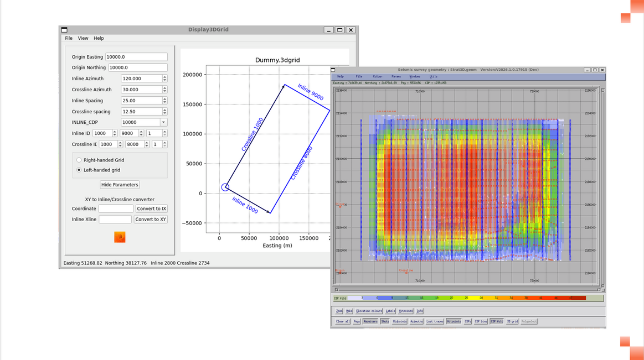
Task: Click the Convert to IX button
Action: click(x=152, y=208)
